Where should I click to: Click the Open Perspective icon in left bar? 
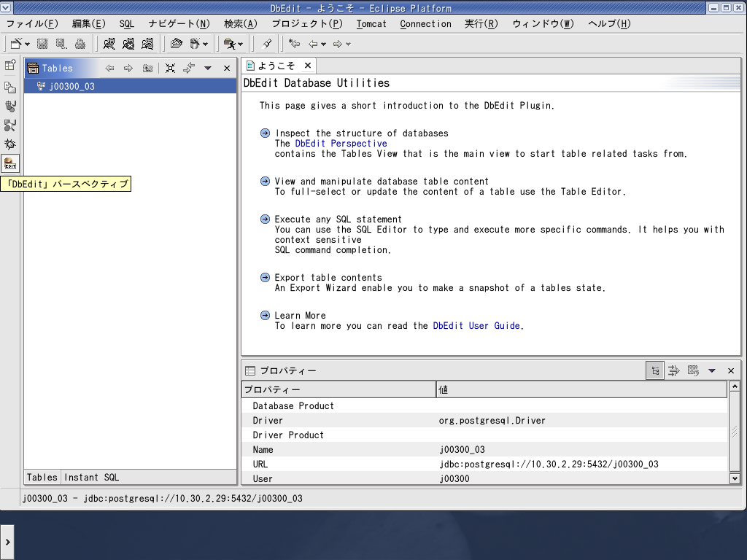[10, 65]
